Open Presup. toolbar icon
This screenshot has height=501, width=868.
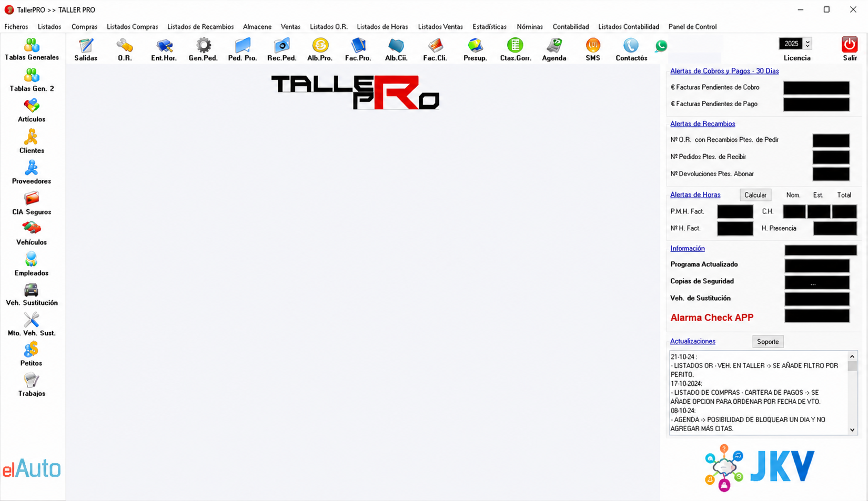click(x=475, y=50)
